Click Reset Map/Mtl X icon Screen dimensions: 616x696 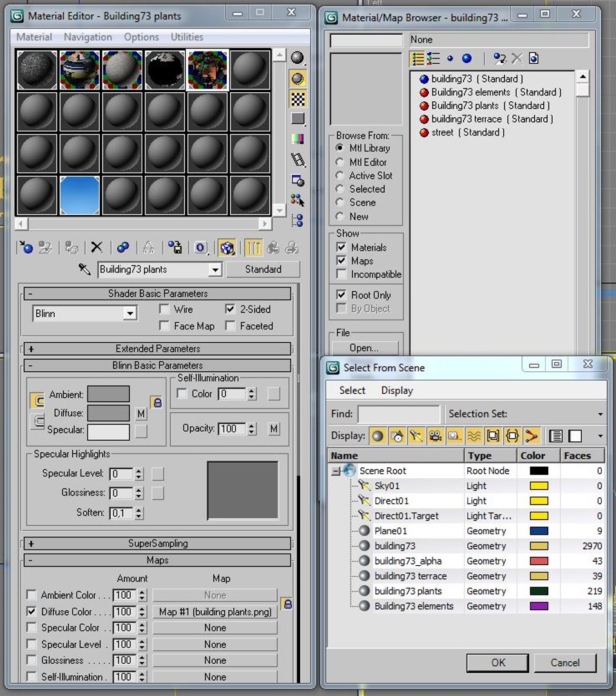pyautogui.click(x=96, y=247)
